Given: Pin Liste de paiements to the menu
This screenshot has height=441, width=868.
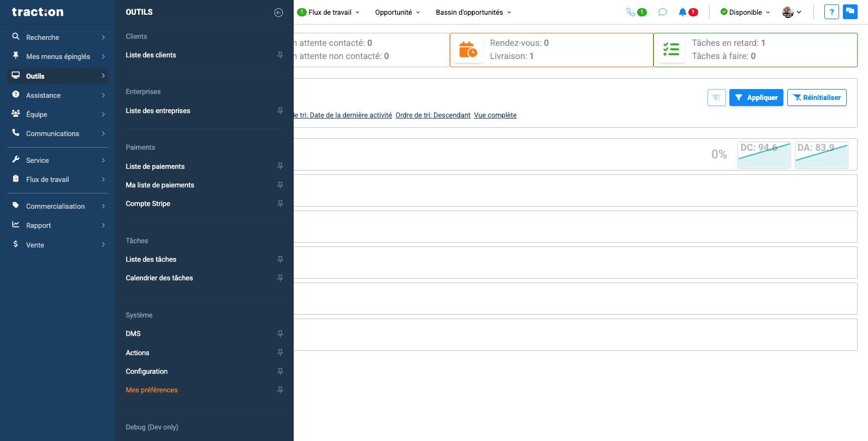Looking at the screenshot, I should click(280, 166).
